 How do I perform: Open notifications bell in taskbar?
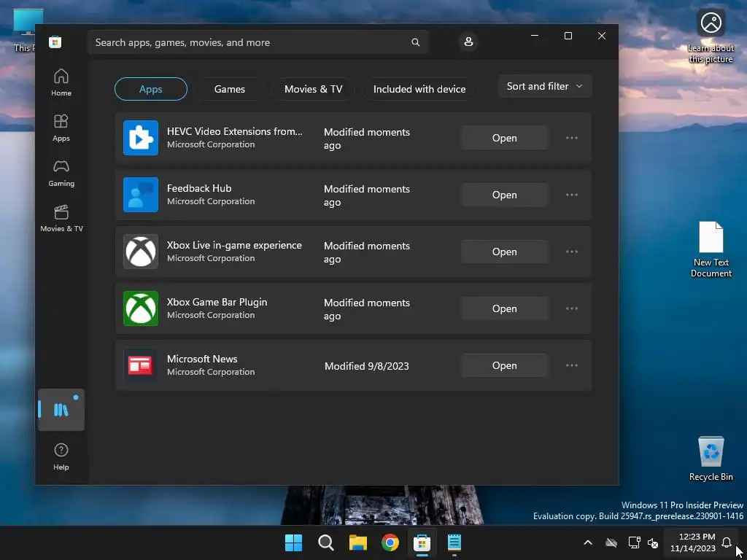click(727, 542)
